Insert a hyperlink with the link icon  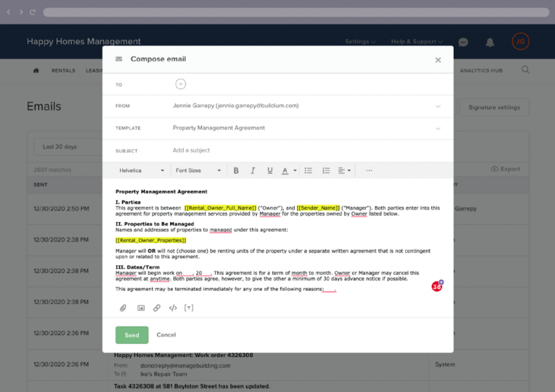click(x=157, y=308)
